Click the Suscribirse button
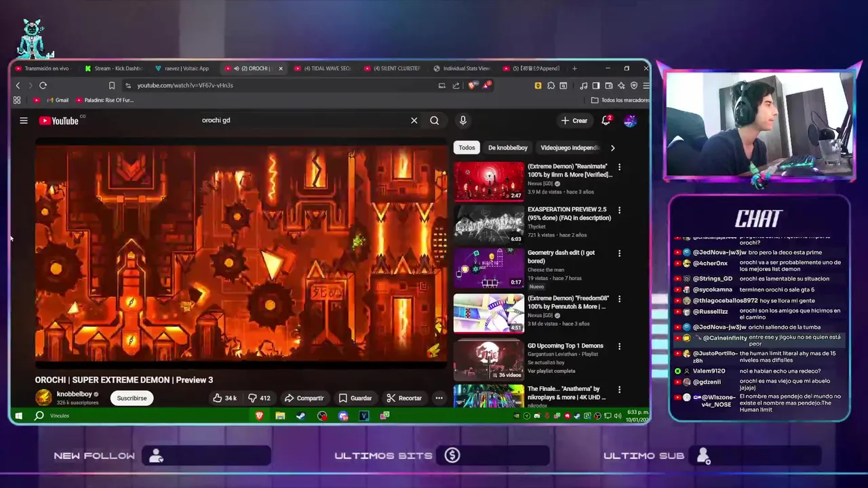This screenshot has width=868, height=488. click(132, 398)
